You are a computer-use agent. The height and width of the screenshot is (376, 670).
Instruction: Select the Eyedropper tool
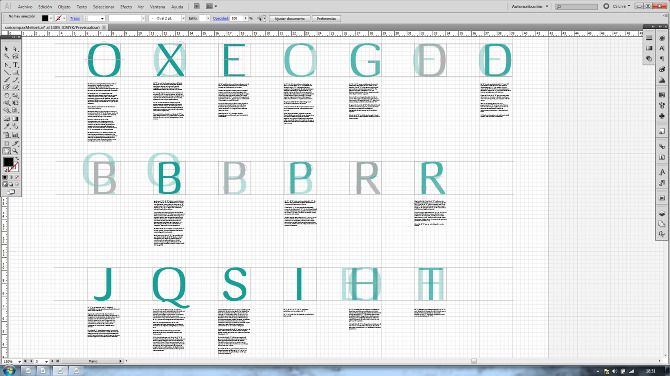pyautogui.click(x=7, y=127)
